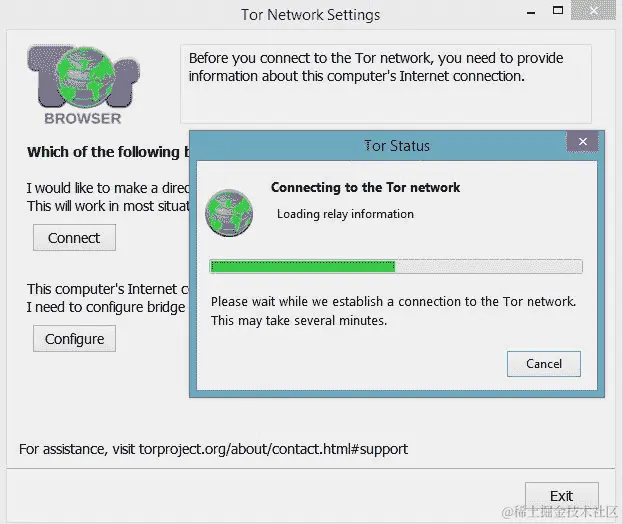Close the Tor Status dialog
The height and width of the screenshot is (524, 623).
[x=582, y=141]
